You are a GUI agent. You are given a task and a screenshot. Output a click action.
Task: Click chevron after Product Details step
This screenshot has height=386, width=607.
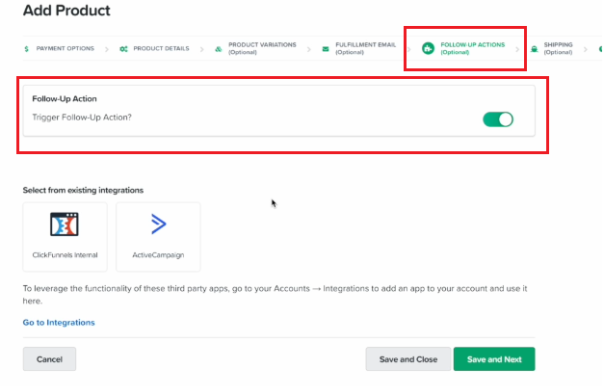tap(202, 49)
